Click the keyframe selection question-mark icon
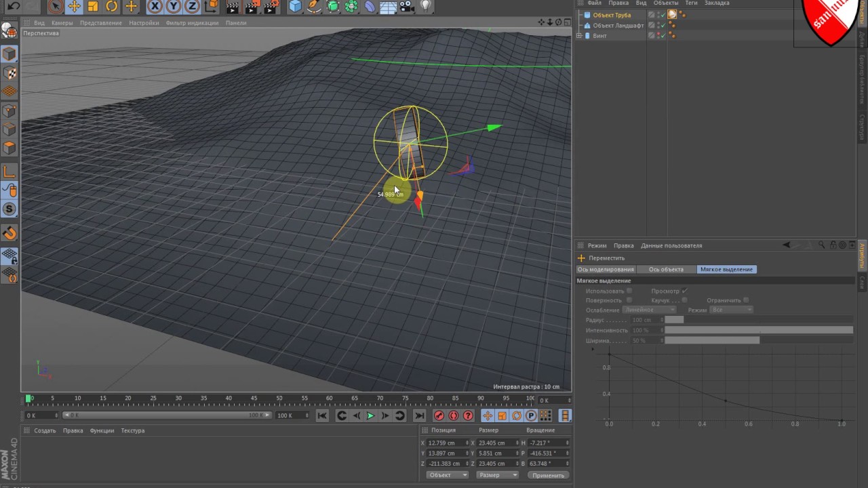Screen dimensions: 868x488 click(x=467, y=415)
